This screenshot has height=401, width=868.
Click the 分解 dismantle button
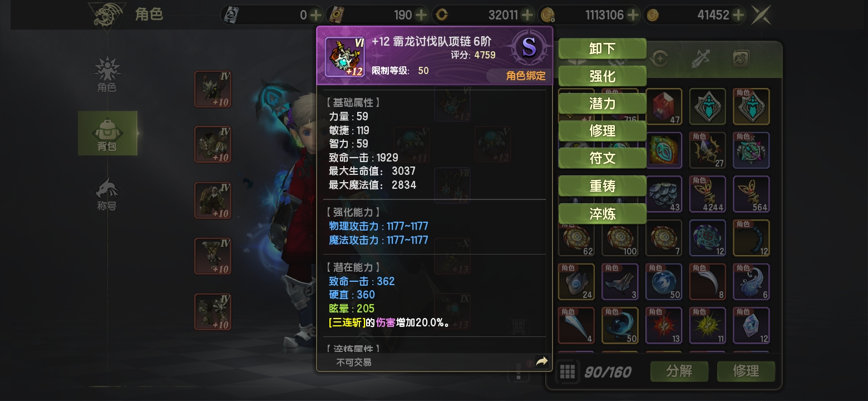click(x=679, y=371)
